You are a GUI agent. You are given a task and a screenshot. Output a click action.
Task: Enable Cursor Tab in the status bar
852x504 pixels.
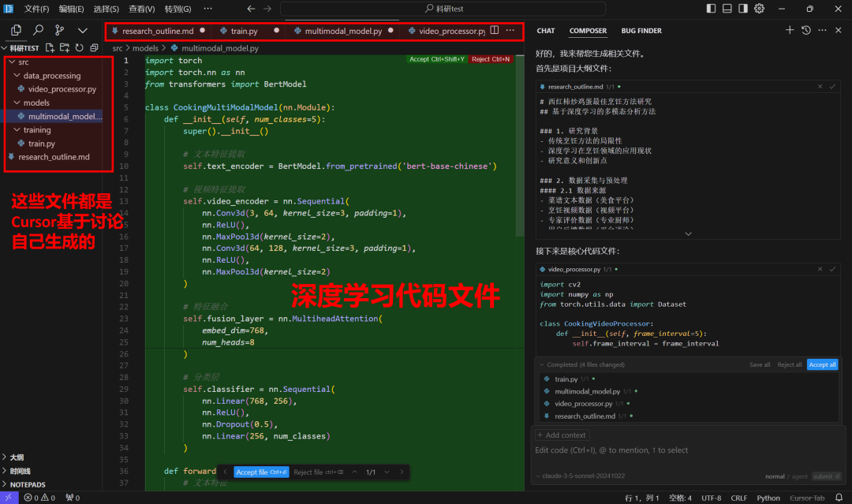(x=807, y=497)
